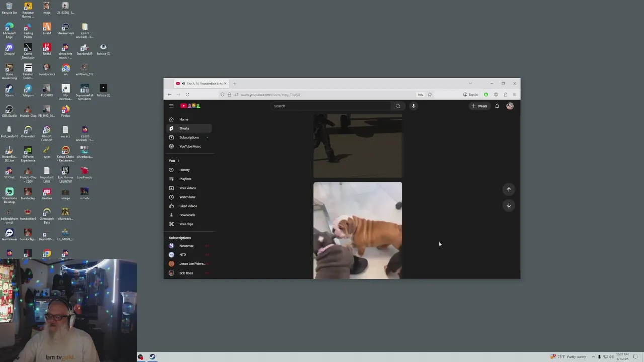
Task: Expand the You section chevron
Action: (178, 161)
